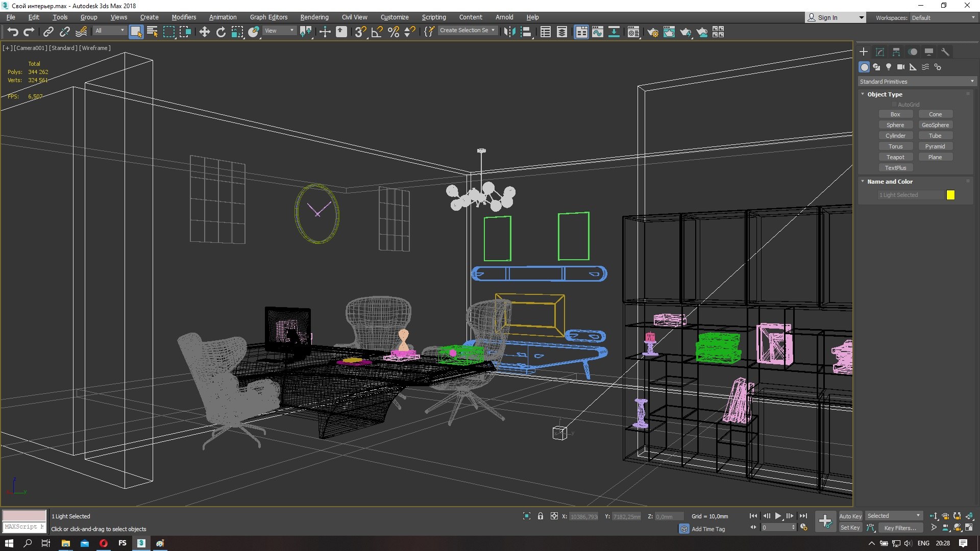
Task: Select Shapes category in Create panel
Action: pos(876,67)
